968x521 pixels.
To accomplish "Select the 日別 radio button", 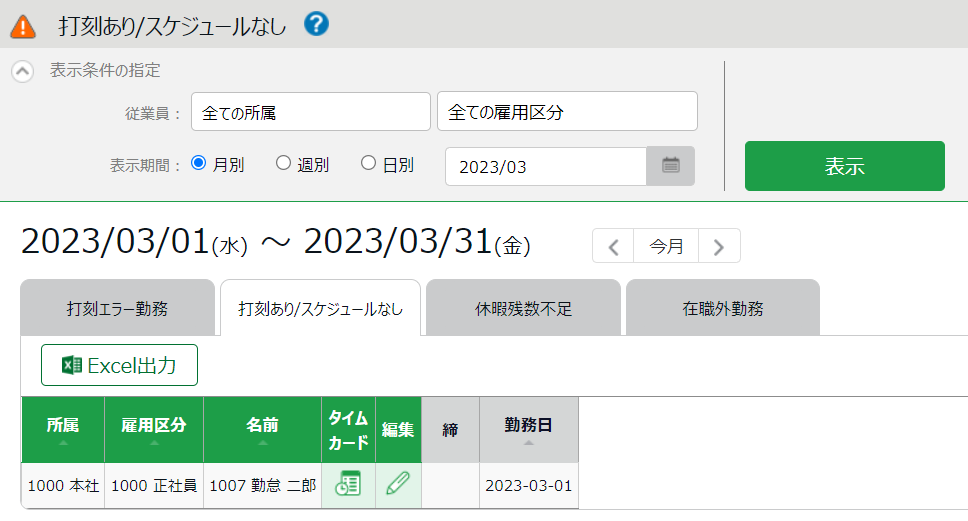I will point(368,163).
